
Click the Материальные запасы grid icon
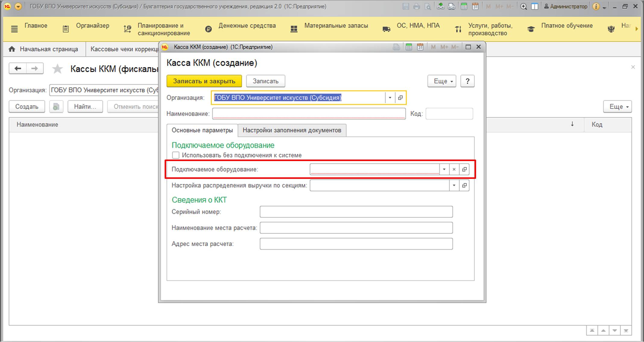(x=294, y=29)
